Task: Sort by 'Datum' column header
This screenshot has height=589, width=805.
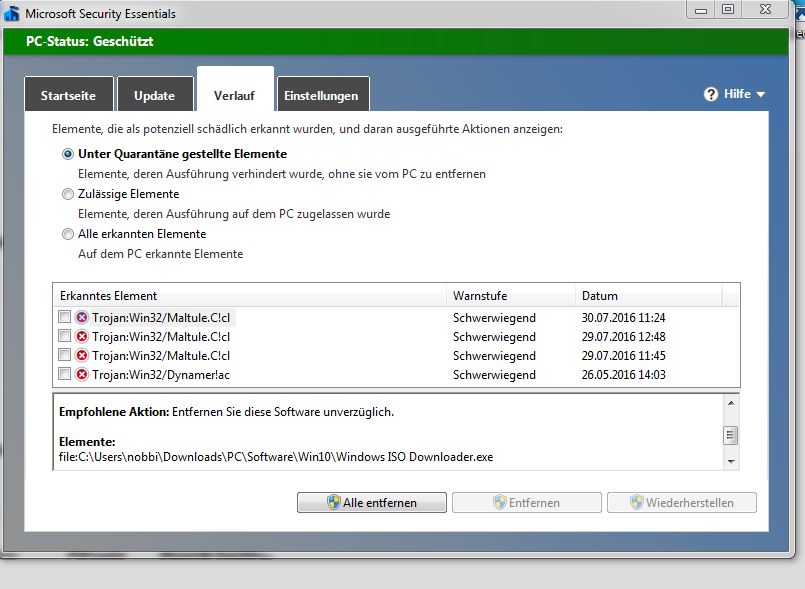Action: [x=648, y=296]
